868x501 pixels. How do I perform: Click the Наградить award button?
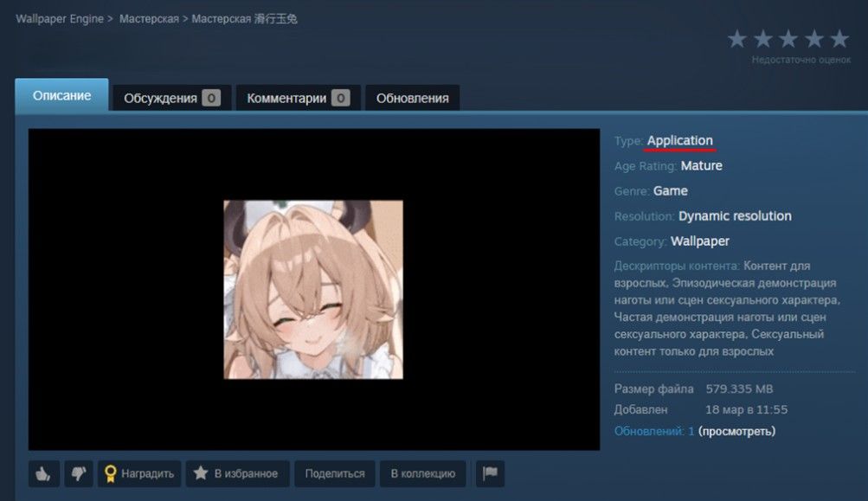click(x=139, y=473)
